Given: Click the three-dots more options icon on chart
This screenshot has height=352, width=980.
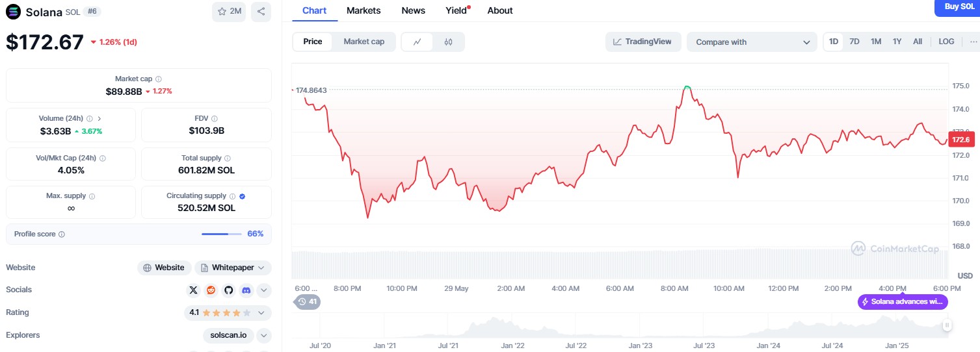Looking at the screenshot, I should pos(973,42).
